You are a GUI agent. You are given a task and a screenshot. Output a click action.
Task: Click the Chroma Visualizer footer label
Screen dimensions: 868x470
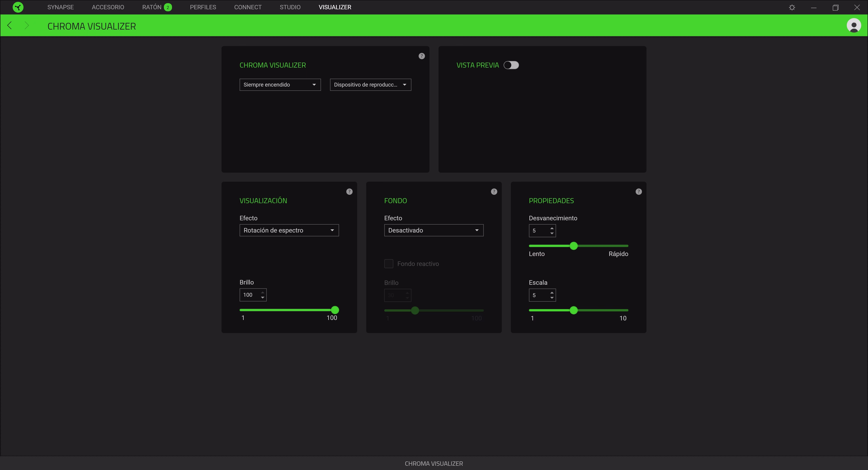point(434,464)
